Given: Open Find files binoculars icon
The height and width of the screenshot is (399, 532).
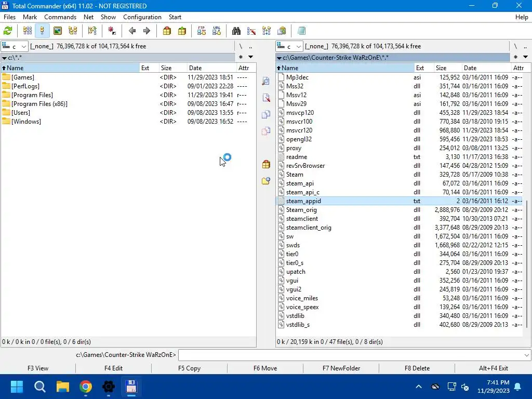Looking at the screenshot, I should [236, 31].
